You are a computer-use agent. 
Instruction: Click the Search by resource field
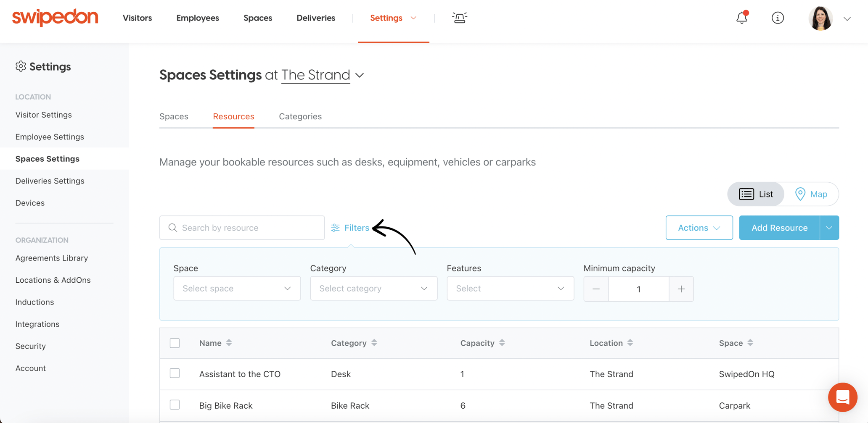coord(242,228)
